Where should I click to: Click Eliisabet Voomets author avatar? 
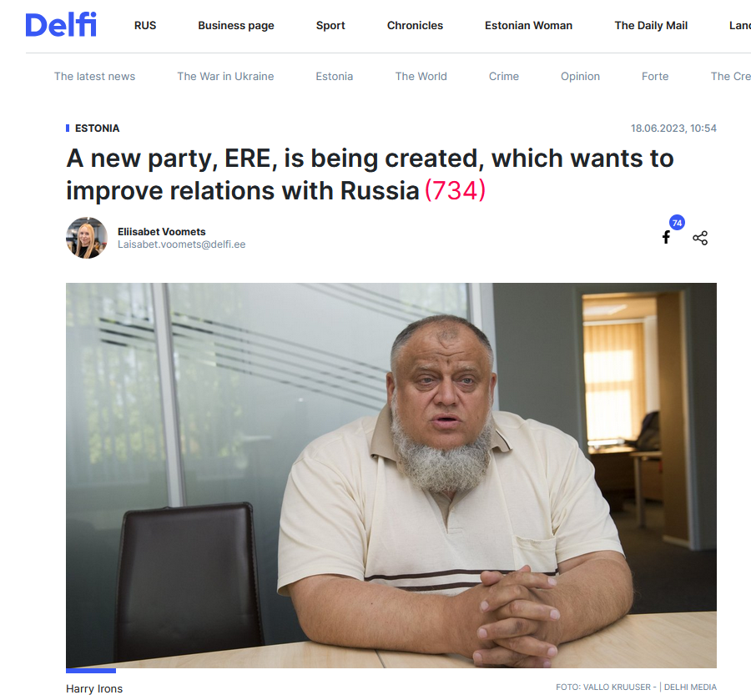87,238
